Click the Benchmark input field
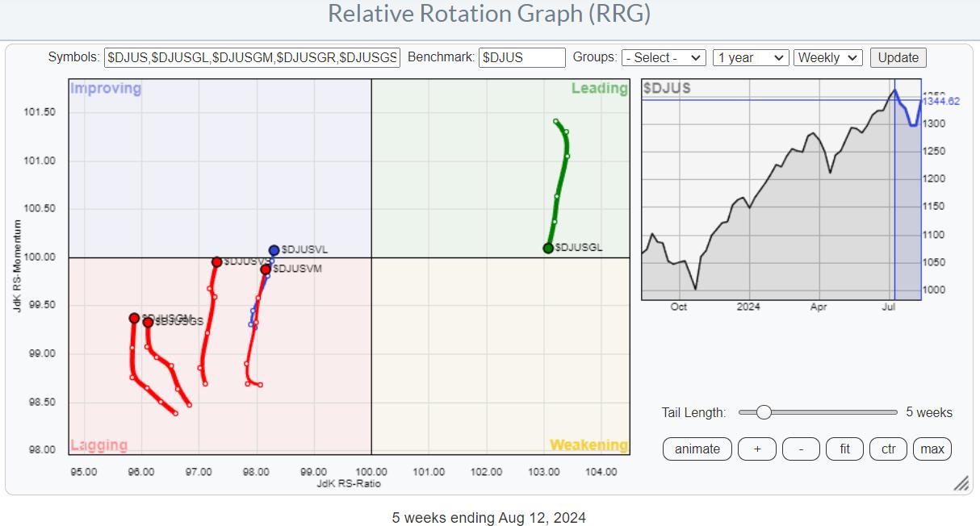Viewport: 980px width, 526px height. (x=521, y=58)
